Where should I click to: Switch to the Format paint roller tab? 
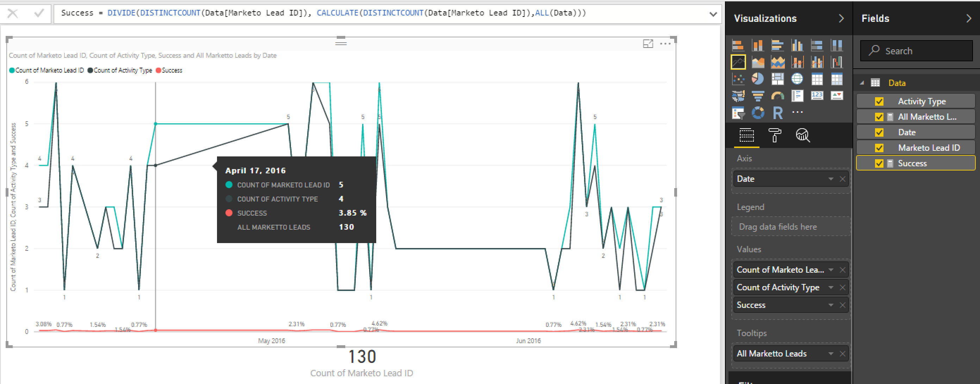point(775,136)
